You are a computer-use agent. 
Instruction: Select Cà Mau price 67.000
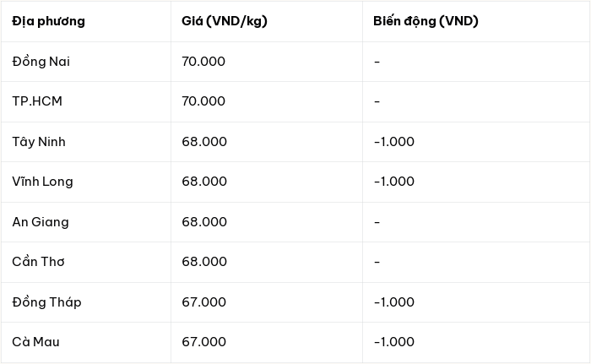click(204, 342)
